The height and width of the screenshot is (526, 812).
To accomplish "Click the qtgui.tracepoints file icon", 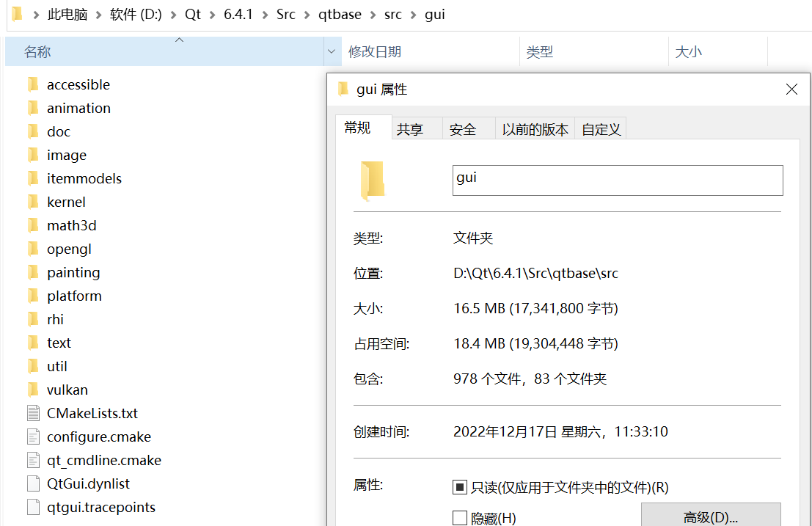I will [33, 508].
